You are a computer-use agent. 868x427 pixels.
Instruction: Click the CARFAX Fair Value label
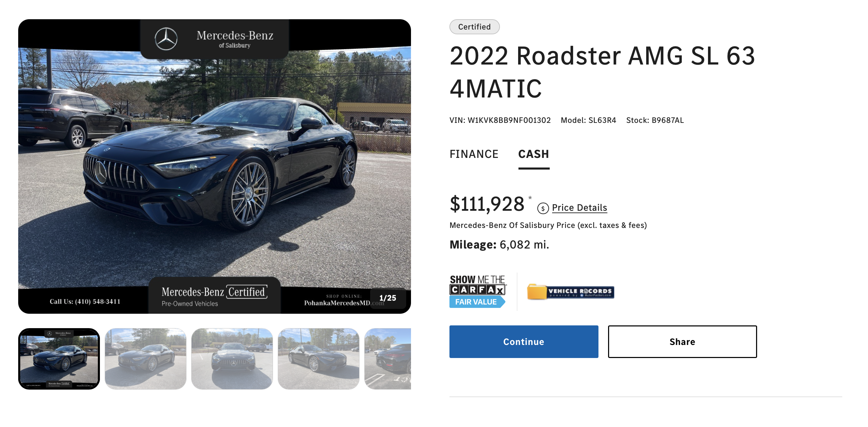tap(476, 302)
